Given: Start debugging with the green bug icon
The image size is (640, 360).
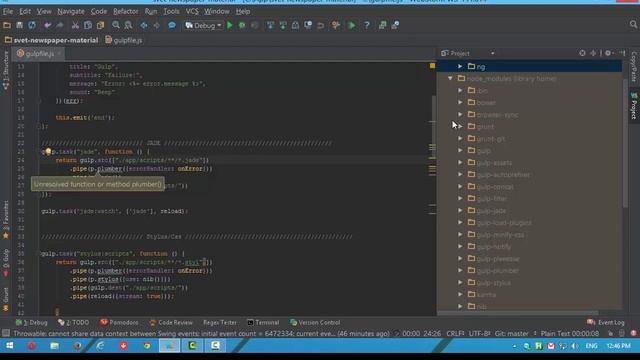Looking at the screenshot, I should point(242,25).
